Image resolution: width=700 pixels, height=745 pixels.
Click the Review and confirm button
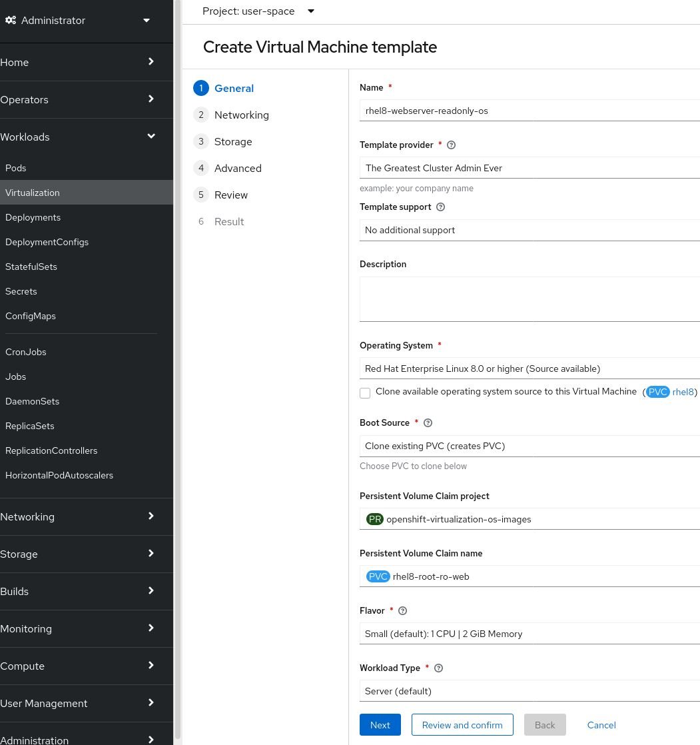tap(462, 724)
